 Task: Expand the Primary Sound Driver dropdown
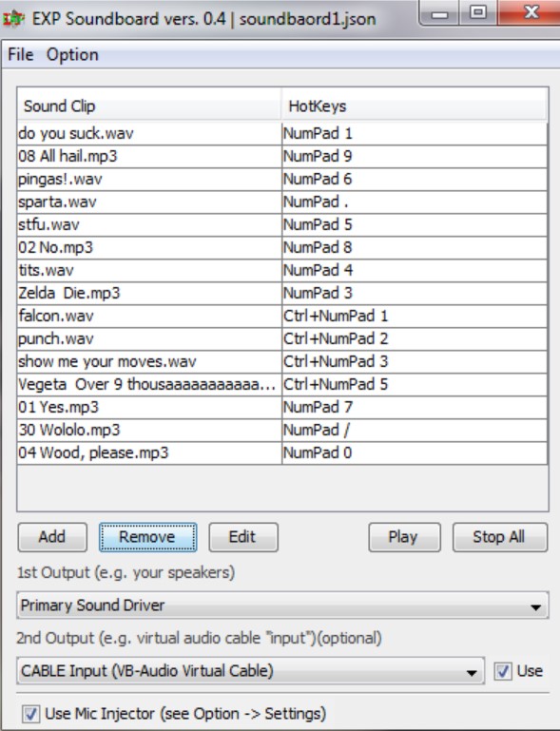click(282, 606)
